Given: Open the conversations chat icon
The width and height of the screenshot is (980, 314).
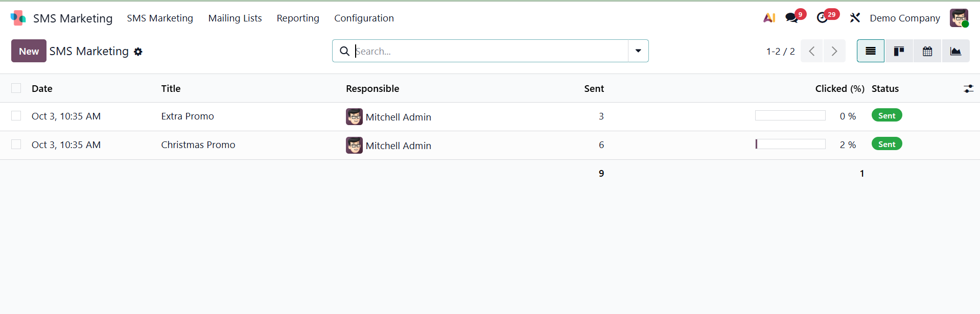Looking at the screenshot, I should click(x=791, y=18).
